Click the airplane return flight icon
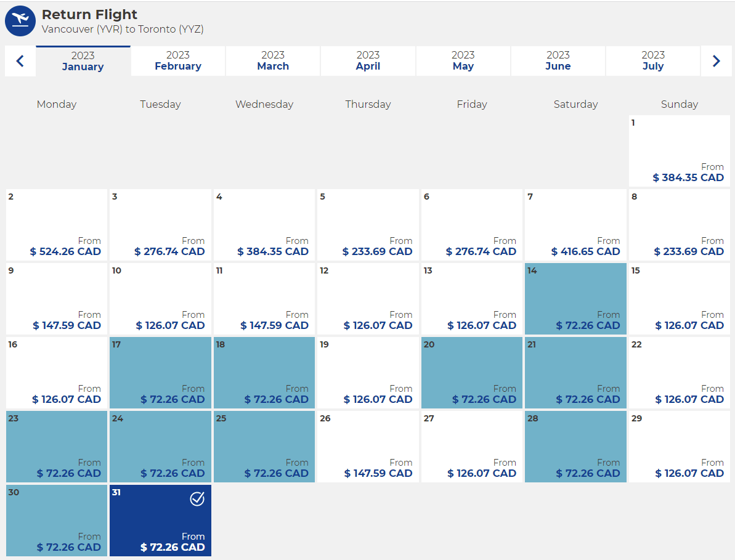The image size is (735, 560). tap(20, 21)
